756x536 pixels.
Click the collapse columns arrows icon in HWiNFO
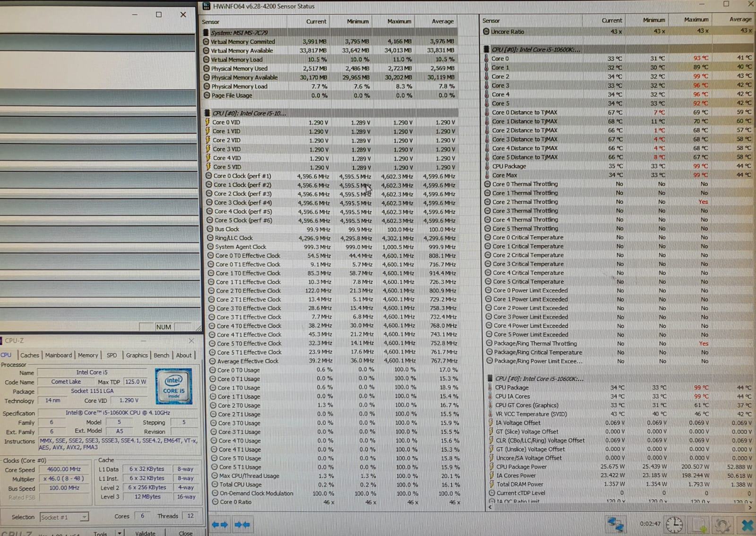(x=242, y=525)
